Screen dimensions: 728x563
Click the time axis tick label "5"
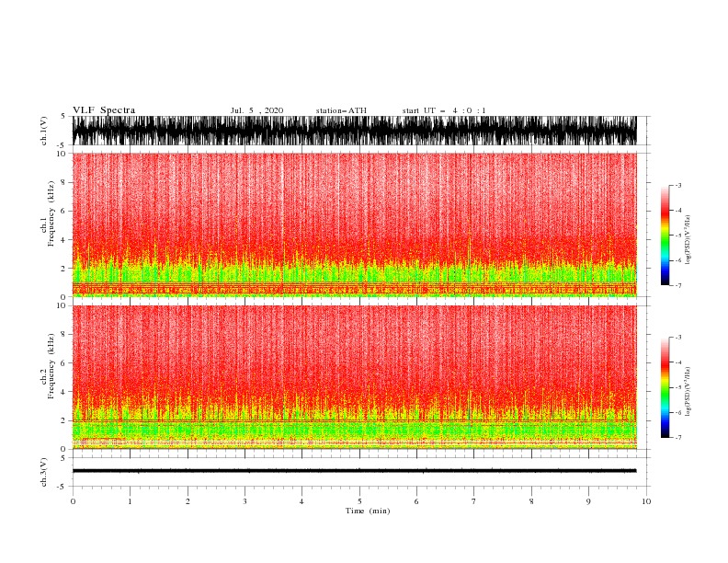coord(359,501)
